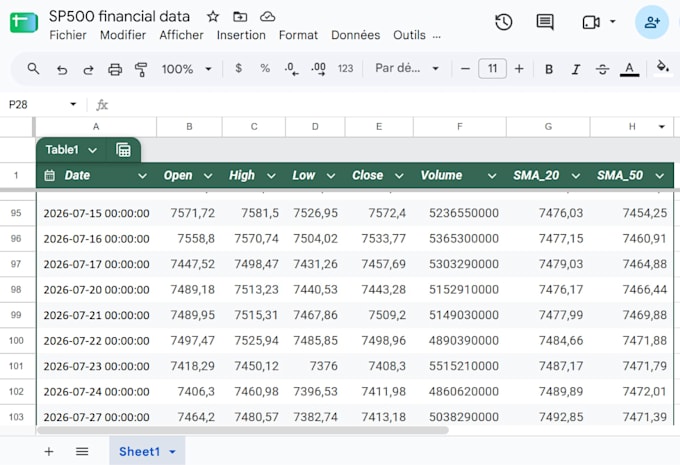Screen dimensions: 680x465
Task: Star the SP500 financial data document
Action: point(212,16)
